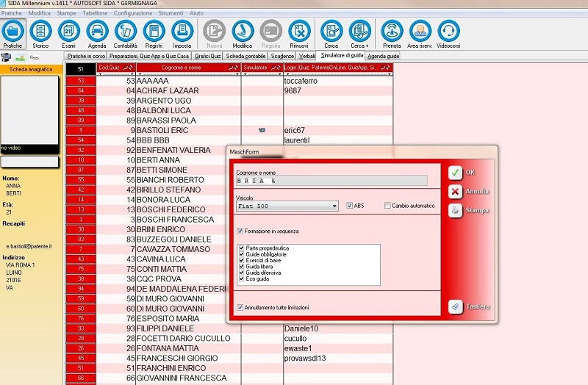Click the Esami calendar icon

(68, 32)
